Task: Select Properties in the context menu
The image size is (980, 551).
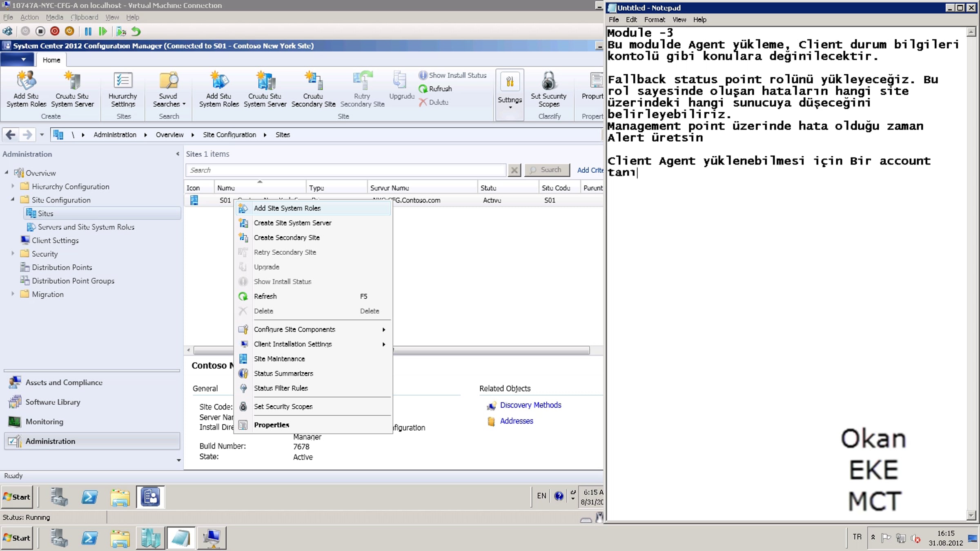Action: click(x=313, y=425)
